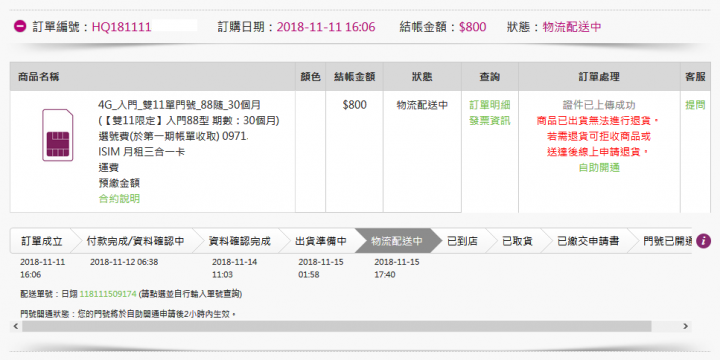Open 發票資訊 invoice info link
Image resolution: width=720 pixels, height=360 pixels.
coord(489,121)
